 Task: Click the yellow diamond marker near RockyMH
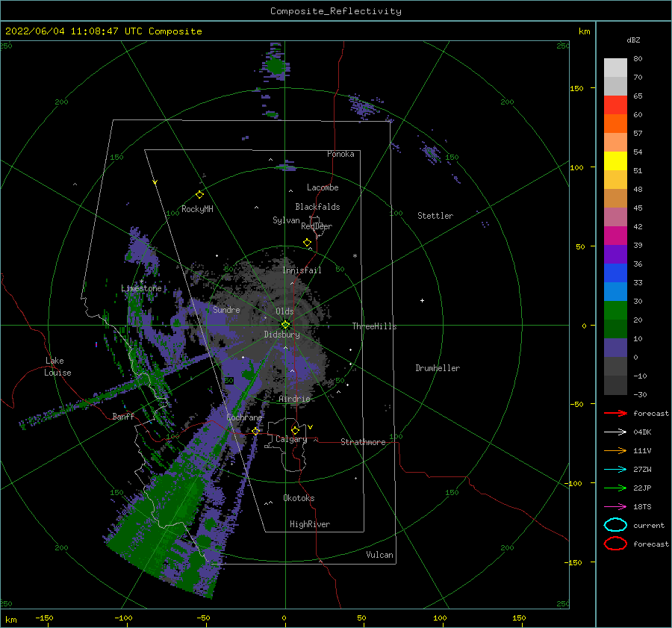199,195
